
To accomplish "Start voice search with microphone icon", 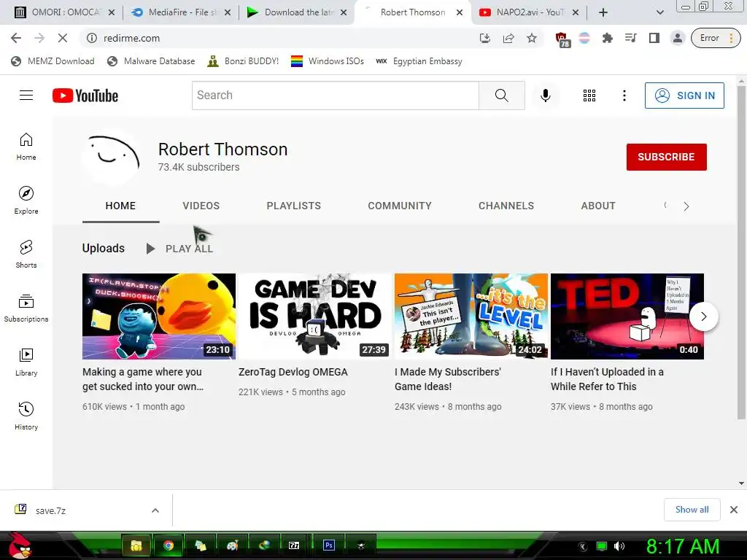I will click(546, 96).
